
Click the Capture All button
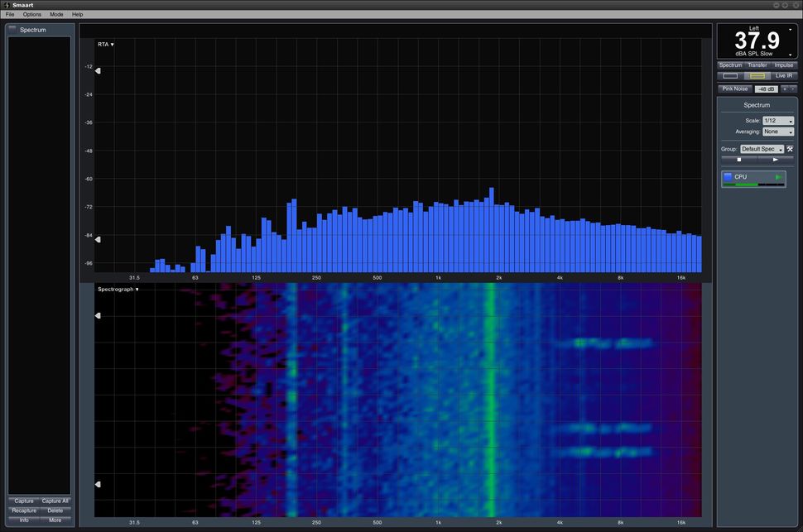pos(55,501)
